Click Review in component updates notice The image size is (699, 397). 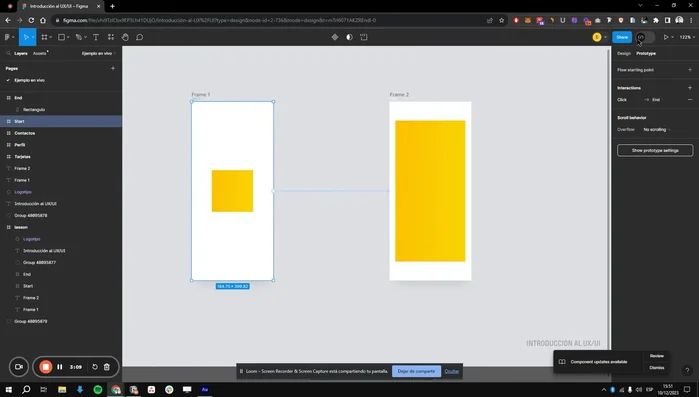[657, 356]
